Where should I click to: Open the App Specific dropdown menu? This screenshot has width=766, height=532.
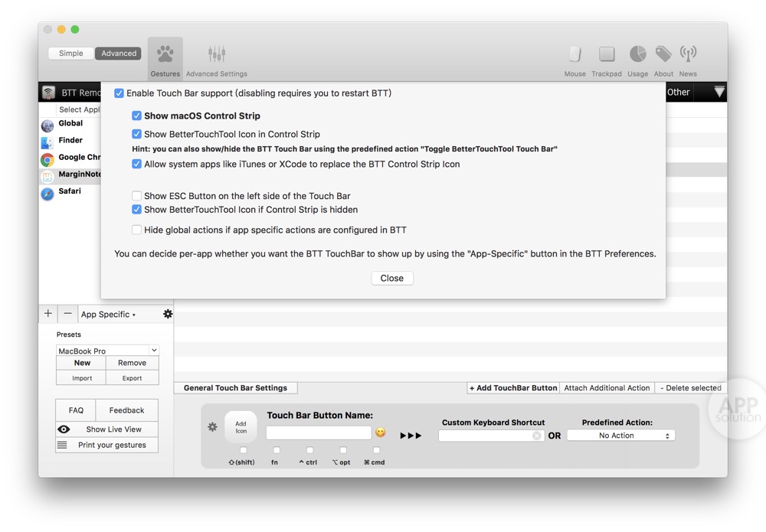[x=108, y=315]
